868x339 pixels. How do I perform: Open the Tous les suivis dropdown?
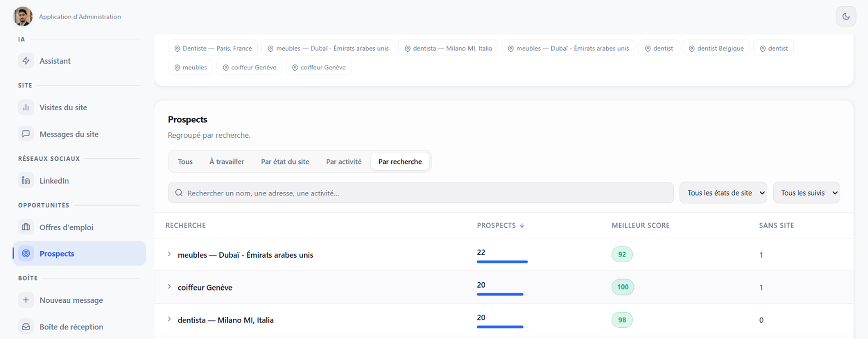point(806,193)
